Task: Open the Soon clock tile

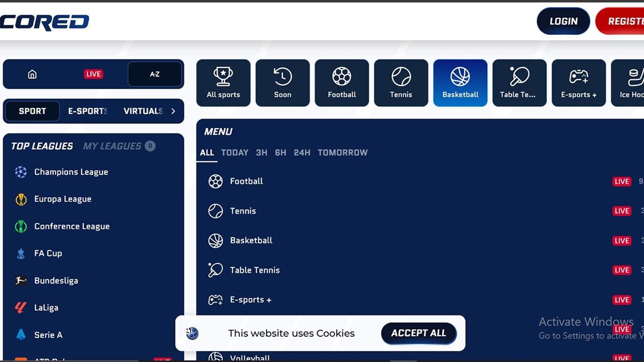Action: click(283, 83)
